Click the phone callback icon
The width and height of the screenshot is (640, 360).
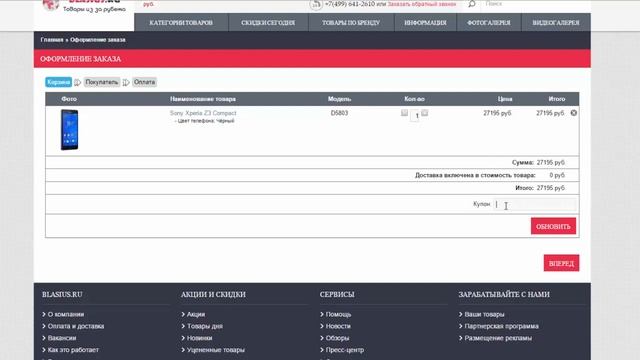316,4
